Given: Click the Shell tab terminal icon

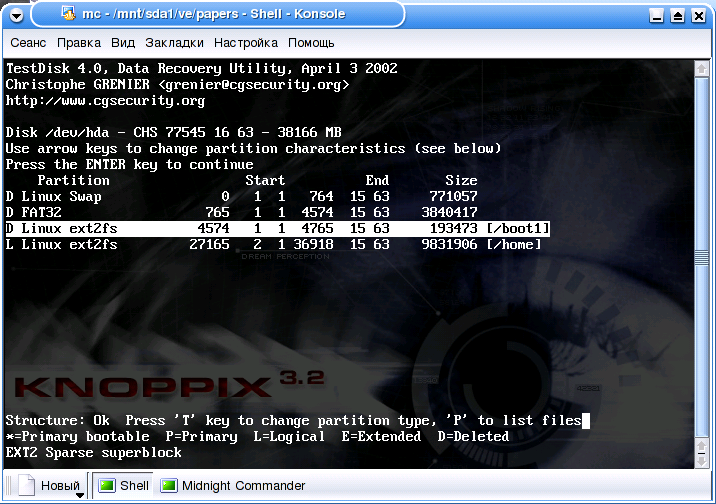Looking at the screenshot, I should point(107,485).
